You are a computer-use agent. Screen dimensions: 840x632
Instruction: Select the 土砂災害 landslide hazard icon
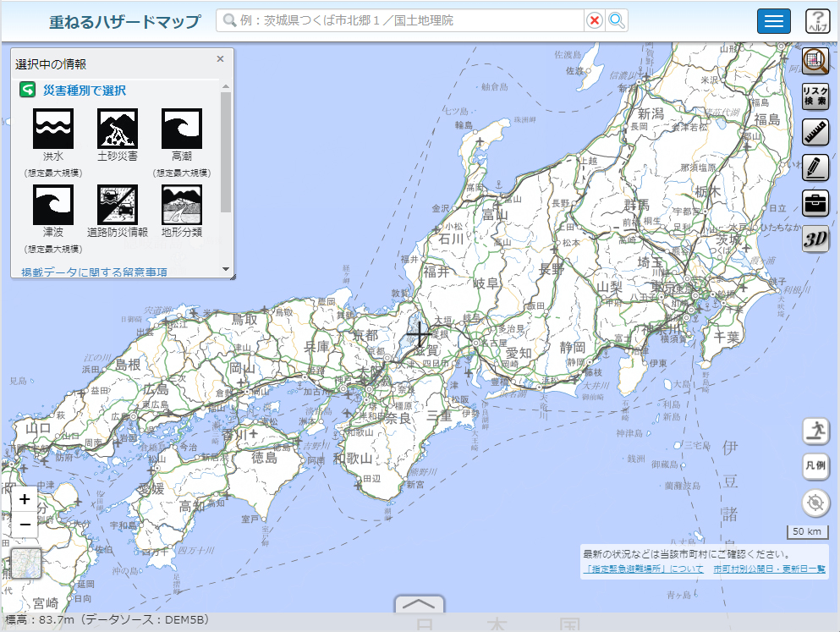[x=118, y=129]
